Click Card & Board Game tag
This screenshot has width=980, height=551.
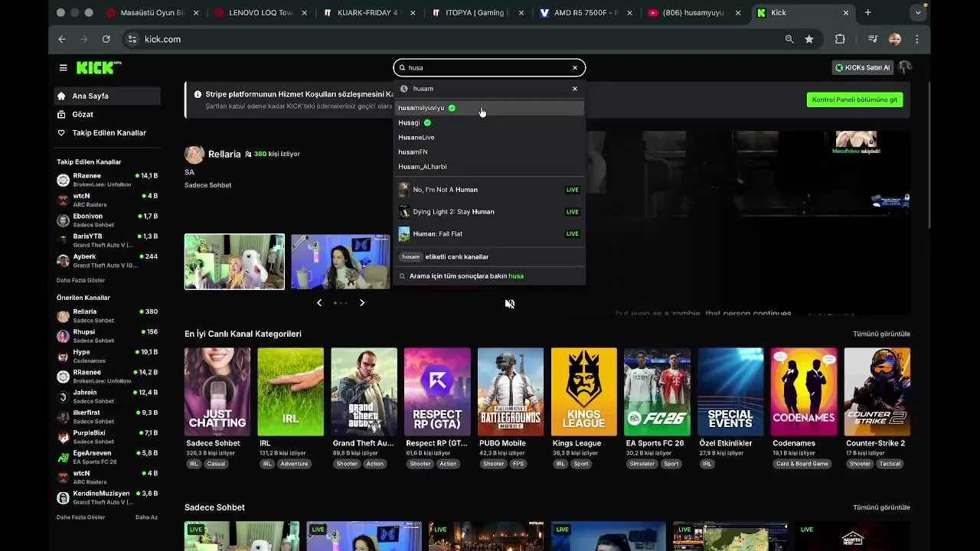tap(802, 464)
